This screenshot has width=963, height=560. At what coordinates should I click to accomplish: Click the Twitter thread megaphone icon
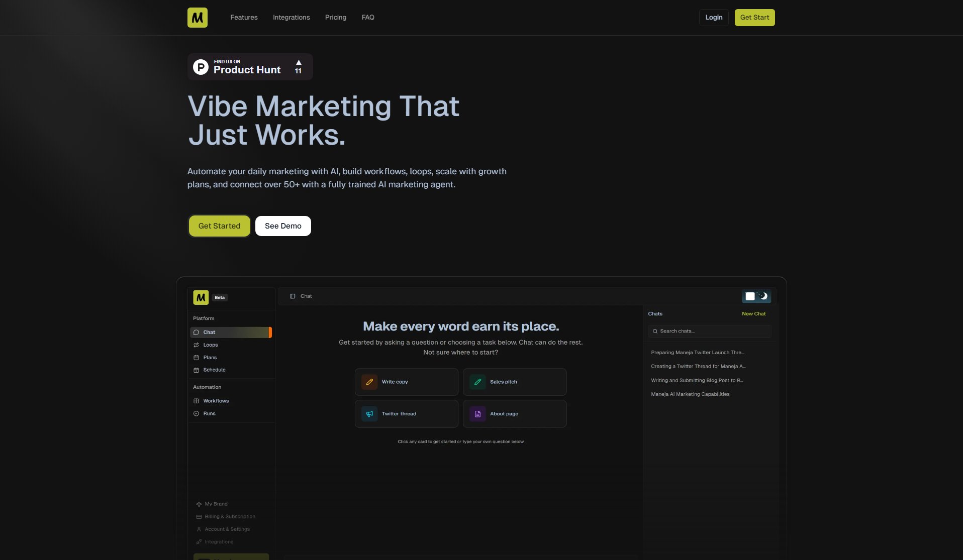point(369,414)
